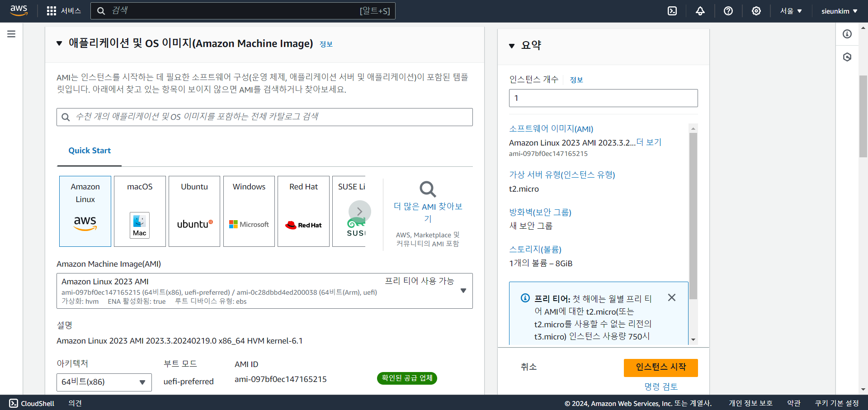Click the 1개의 볼륨 – 8GiB text
The image size is (868, 410).
coord(541,263)
